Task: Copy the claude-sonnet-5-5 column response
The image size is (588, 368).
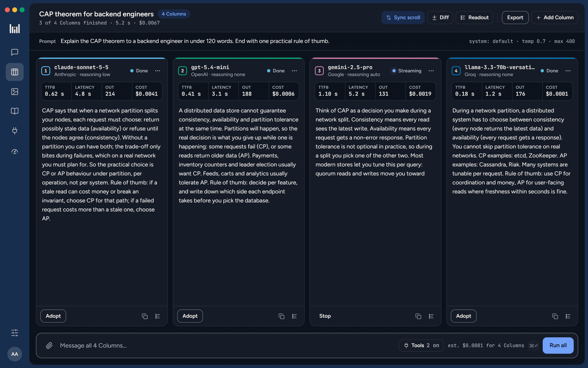Action: coord(145,316)
